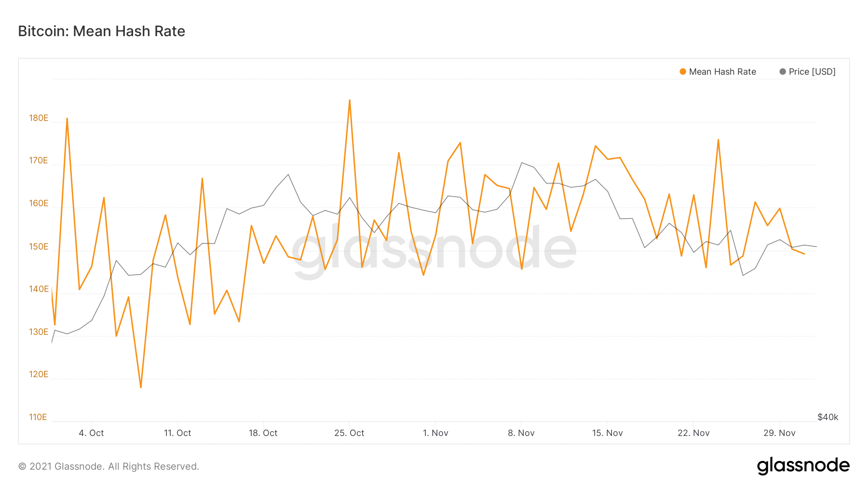Click the 110E y-axis label
This screenshot has height=488, width=868.
click(x=38, y=417)
